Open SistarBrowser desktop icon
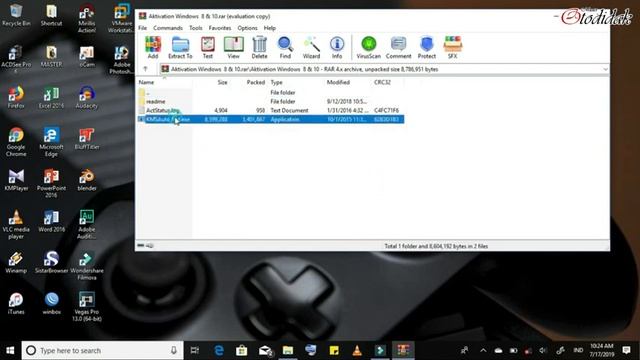The width and height of the screenshot is (640, 360). point(51,262)
